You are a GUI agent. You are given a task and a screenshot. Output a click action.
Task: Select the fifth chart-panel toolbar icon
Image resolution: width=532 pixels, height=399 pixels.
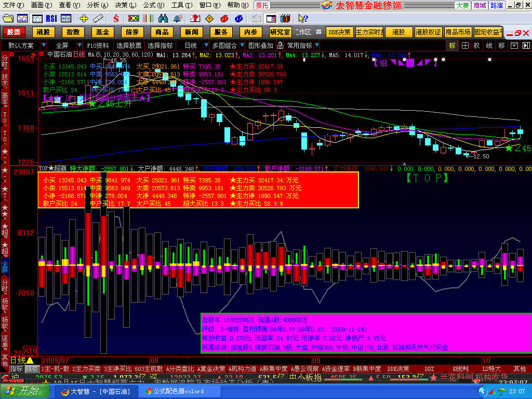click(66, 18)
